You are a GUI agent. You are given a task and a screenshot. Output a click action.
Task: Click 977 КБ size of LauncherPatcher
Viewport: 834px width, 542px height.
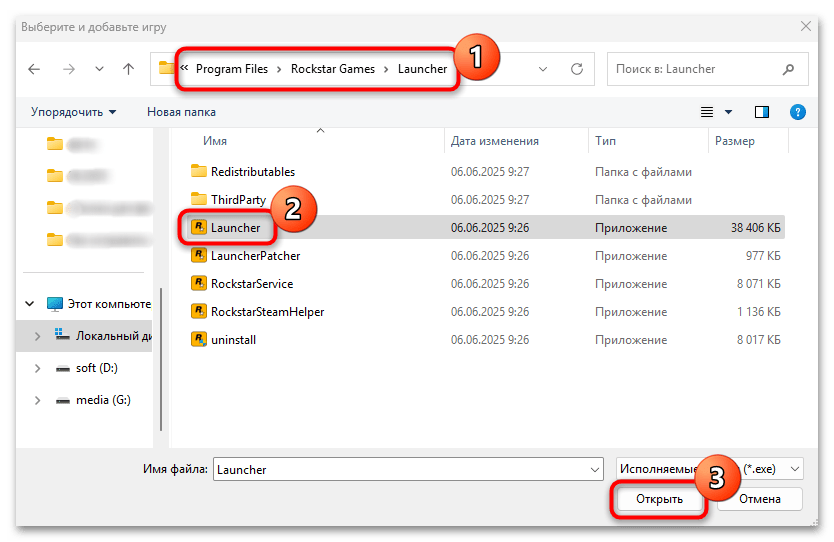(763, 256)
